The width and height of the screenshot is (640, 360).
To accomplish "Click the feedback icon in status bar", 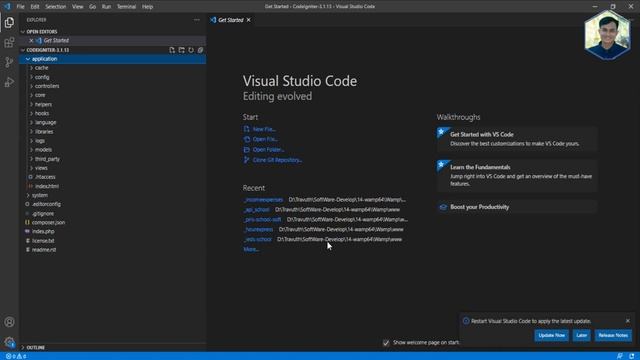I will tap(620, 356).
